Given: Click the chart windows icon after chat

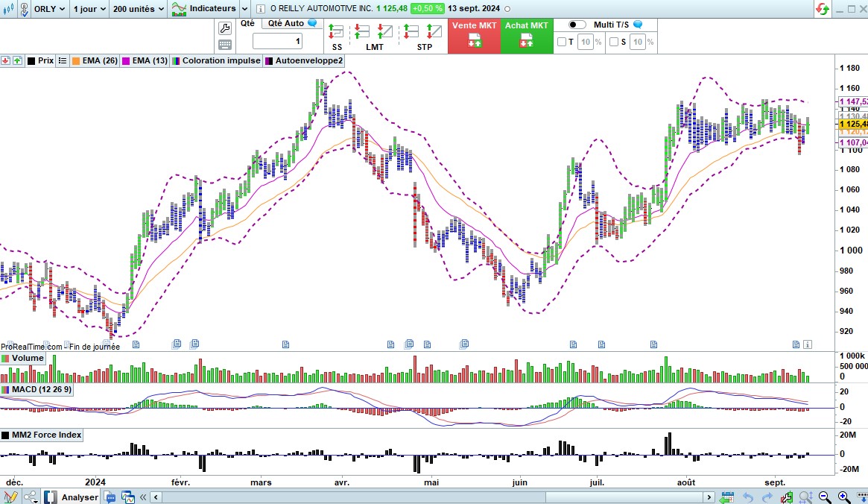Looking at the screenshot, I should 128,497.
